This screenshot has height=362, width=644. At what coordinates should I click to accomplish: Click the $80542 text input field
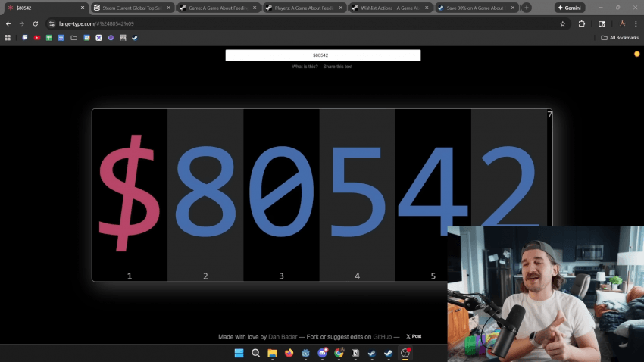coord(323,55)
